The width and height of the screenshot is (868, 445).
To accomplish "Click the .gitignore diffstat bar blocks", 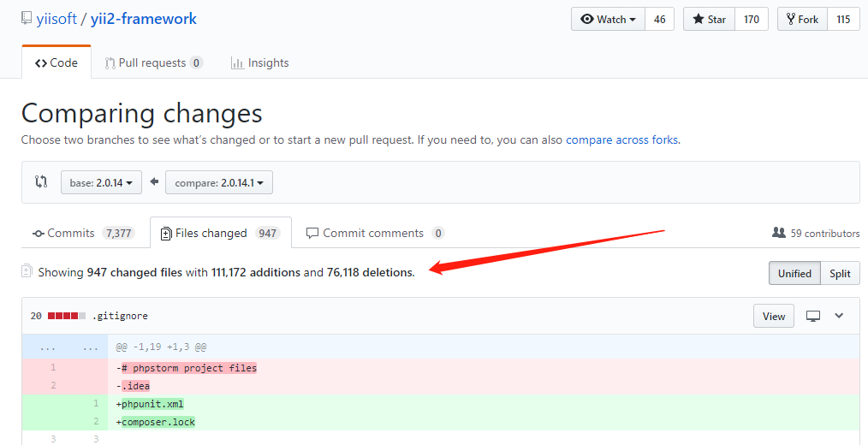I will 67,316.
